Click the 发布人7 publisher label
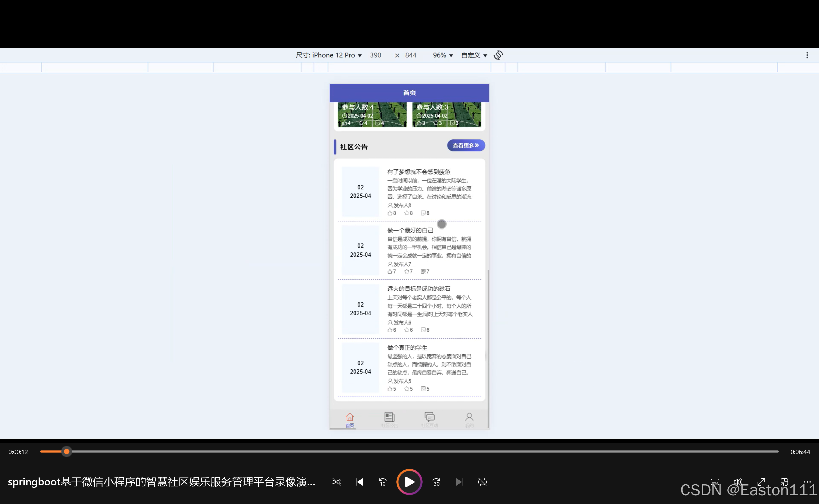The width and height of the screenshot is (819, 504). click(399, 264)
